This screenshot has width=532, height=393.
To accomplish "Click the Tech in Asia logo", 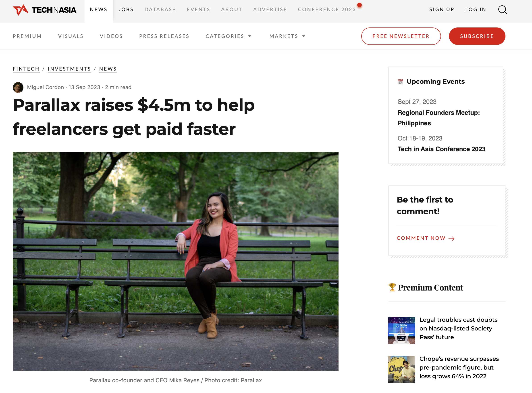I will 44,10.
